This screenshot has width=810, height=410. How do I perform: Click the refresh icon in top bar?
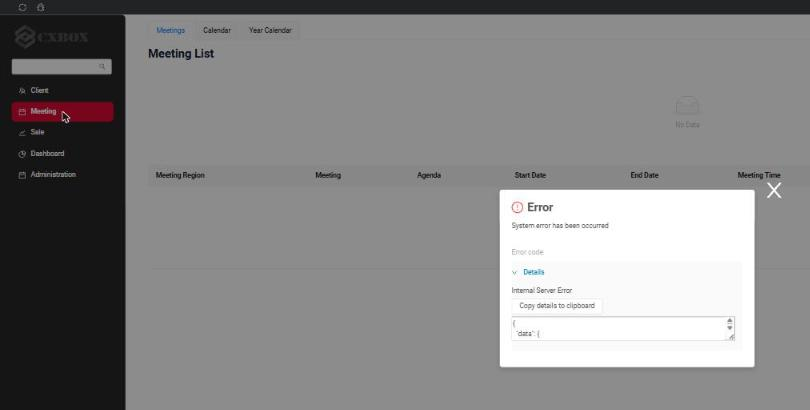click(22, 7)
